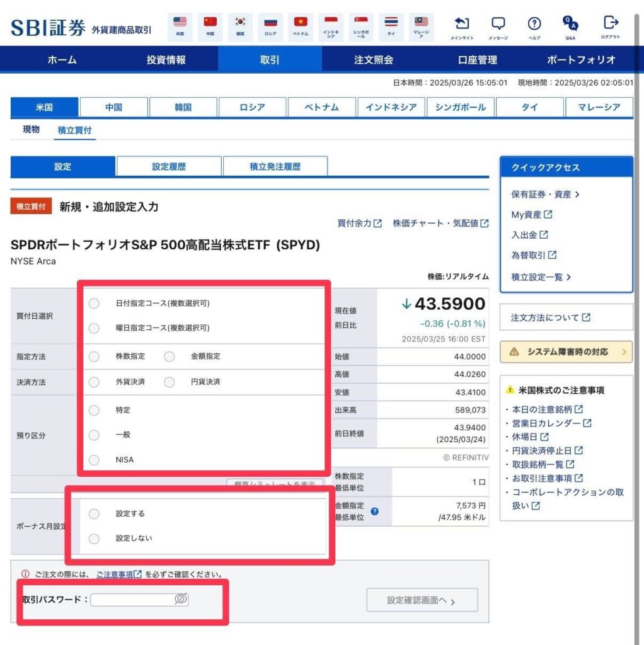Open the ご注意事項 link
This screenshot has width=644, height=645.
[x=118, y=574]
